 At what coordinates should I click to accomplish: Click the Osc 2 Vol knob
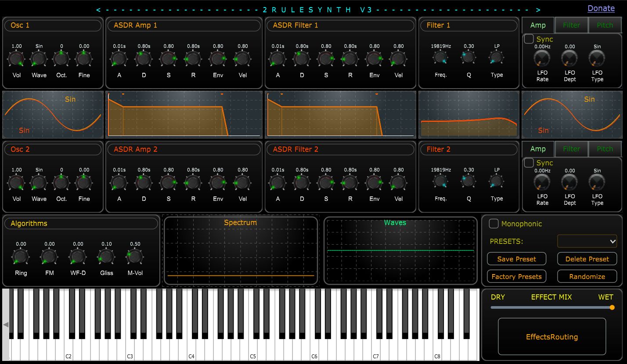[16, 182]
